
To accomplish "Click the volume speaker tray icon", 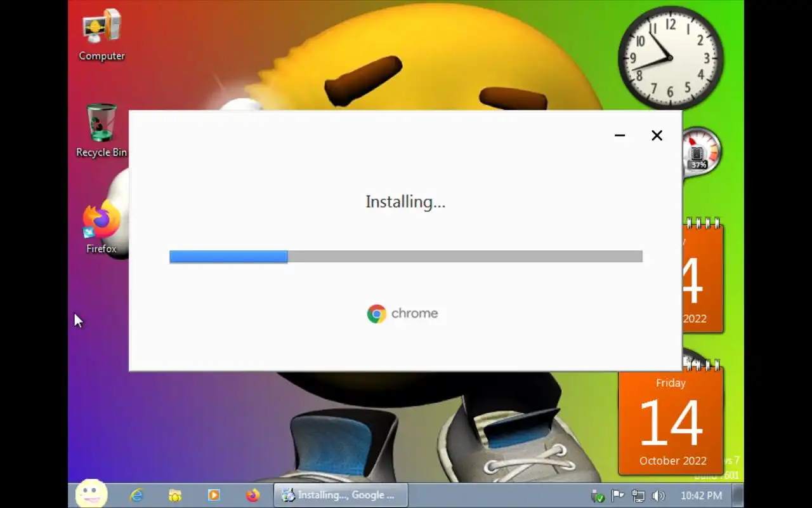I will 658,496.
